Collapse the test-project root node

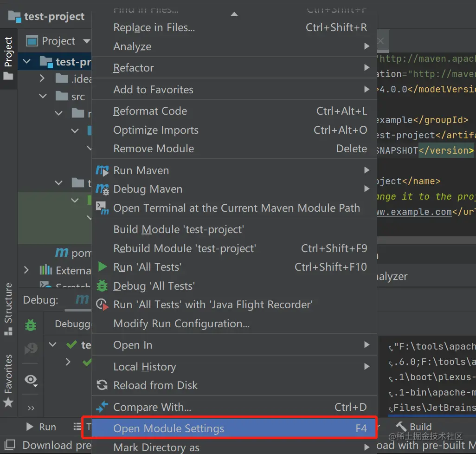pyautogui.click(x=27, y=61)
